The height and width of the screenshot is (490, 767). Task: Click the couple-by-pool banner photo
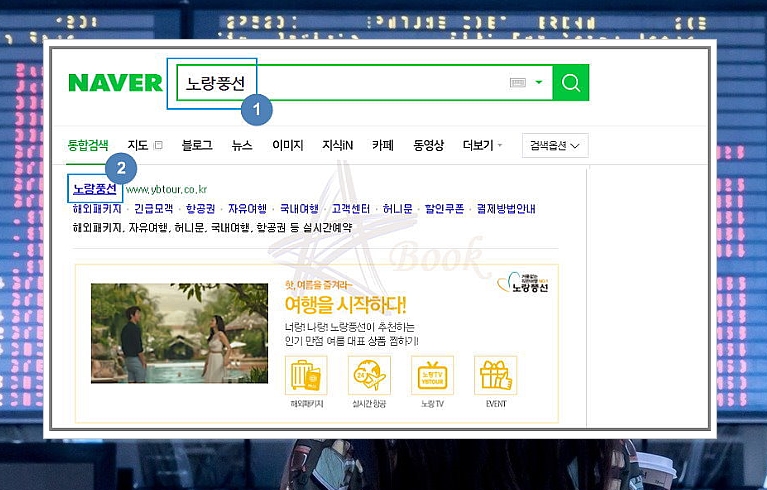[180, 333]
